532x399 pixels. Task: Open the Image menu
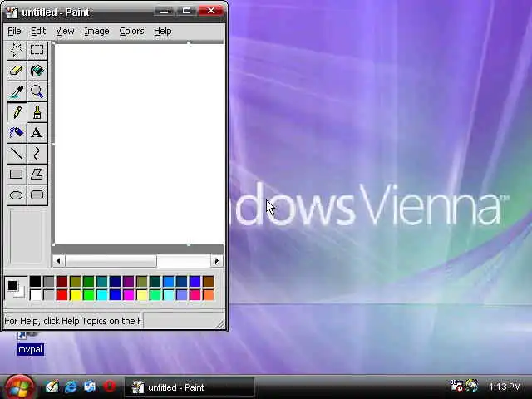[x=96, y=32]
